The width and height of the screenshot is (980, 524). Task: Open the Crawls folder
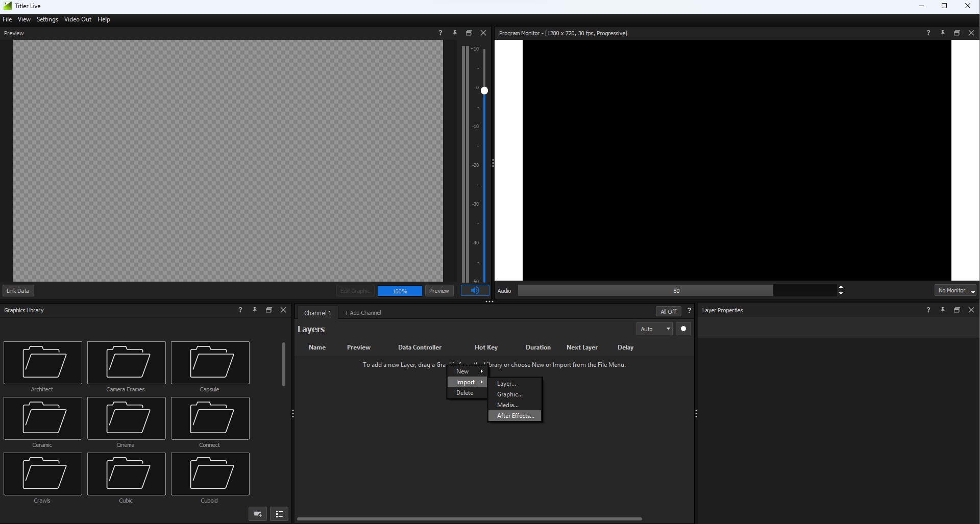pyautogui.click(x=43, y=474)
